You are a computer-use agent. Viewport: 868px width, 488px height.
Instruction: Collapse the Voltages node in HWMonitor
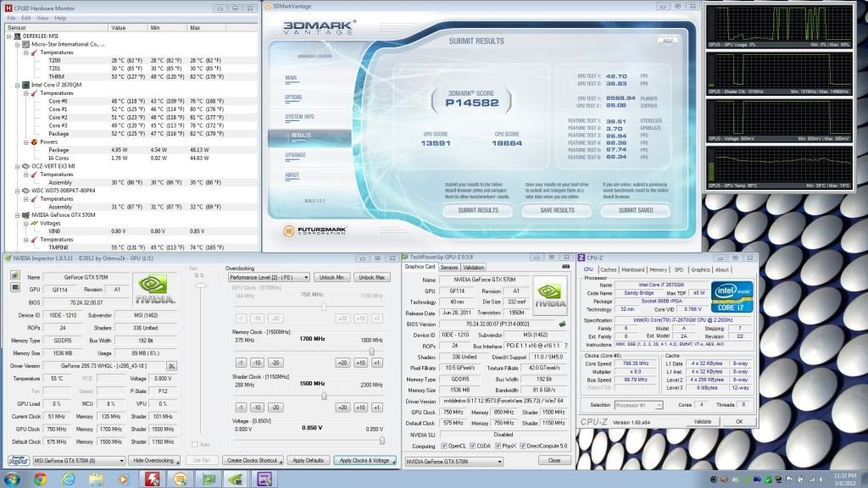click(x=26, y=224)
